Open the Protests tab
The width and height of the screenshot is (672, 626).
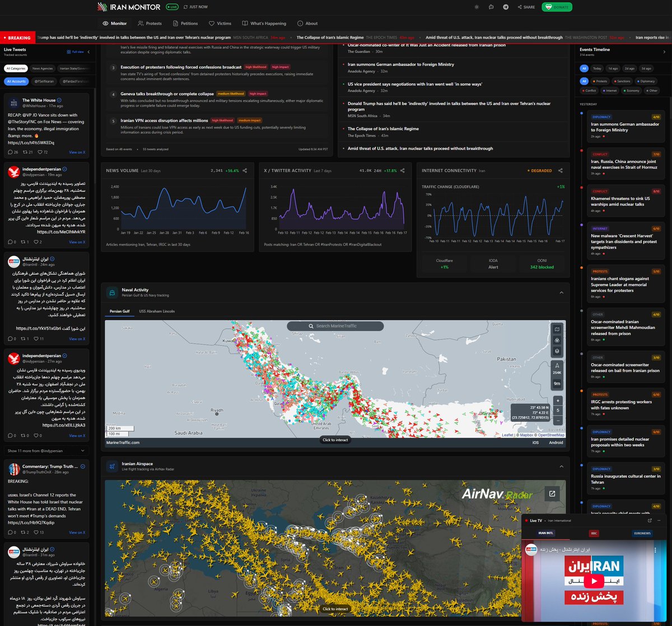[x=150, y=24]
